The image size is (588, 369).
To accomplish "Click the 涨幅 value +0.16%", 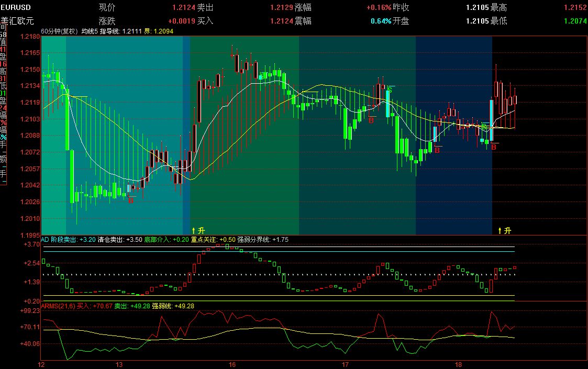I will (x=379, y=7).
